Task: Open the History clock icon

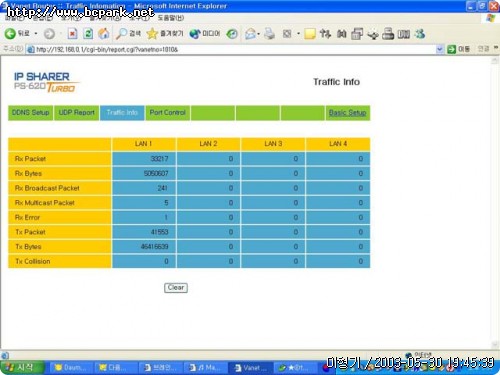Action: click(232, 34)
